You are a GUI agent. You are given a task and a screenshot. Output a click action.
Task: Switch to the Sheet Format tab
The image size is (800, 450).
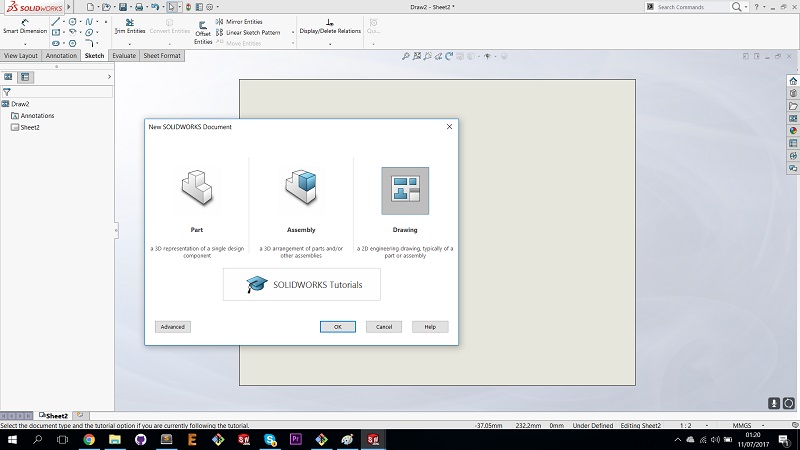coord(162,56)
